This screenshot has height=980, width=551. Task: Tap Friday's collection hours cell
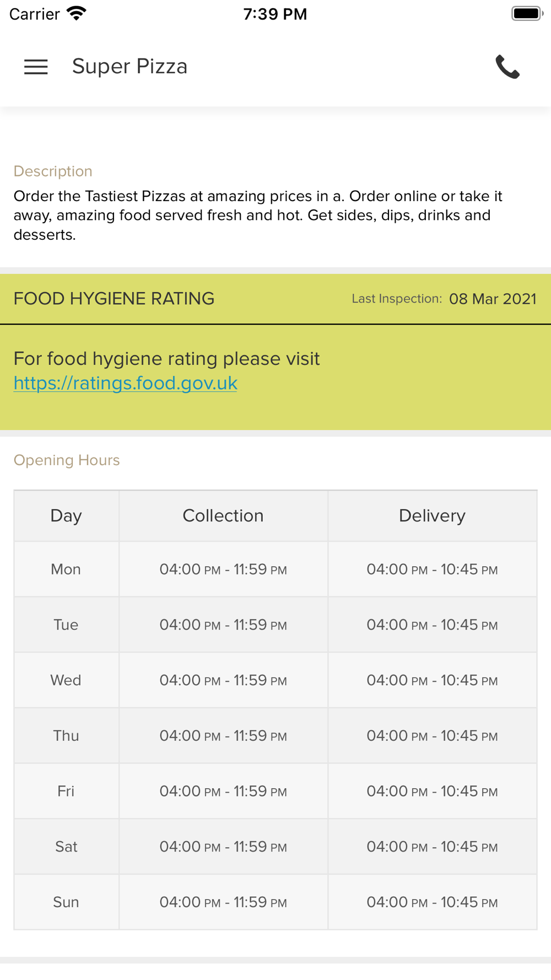pyautogui.click(x=223, y=791)
